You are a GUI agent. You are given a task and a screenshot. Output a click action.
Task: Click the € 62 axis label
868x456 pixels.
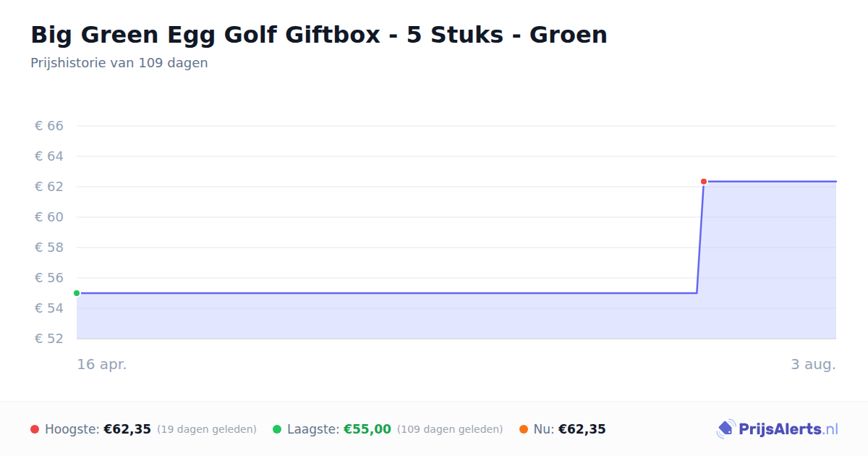(x=49, y=187)
